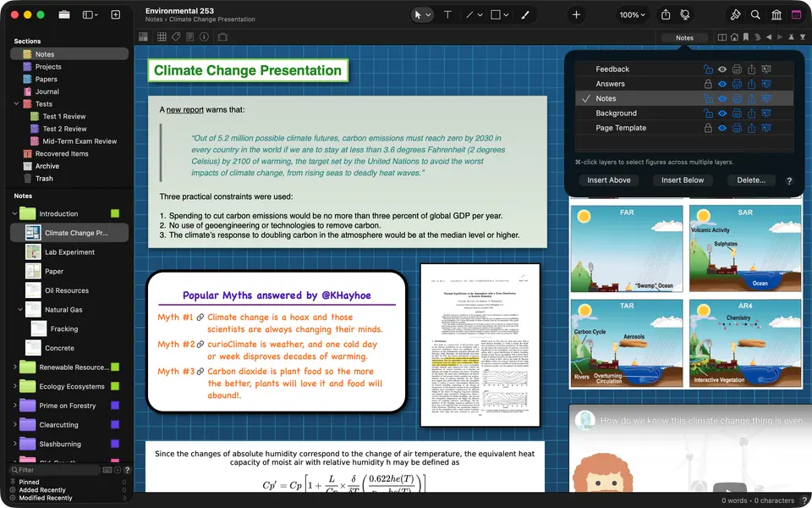The width and height of the screenshot is (812, 508).
Task: Click the bookmark icon in navigation bar
Action: [746, 36]
